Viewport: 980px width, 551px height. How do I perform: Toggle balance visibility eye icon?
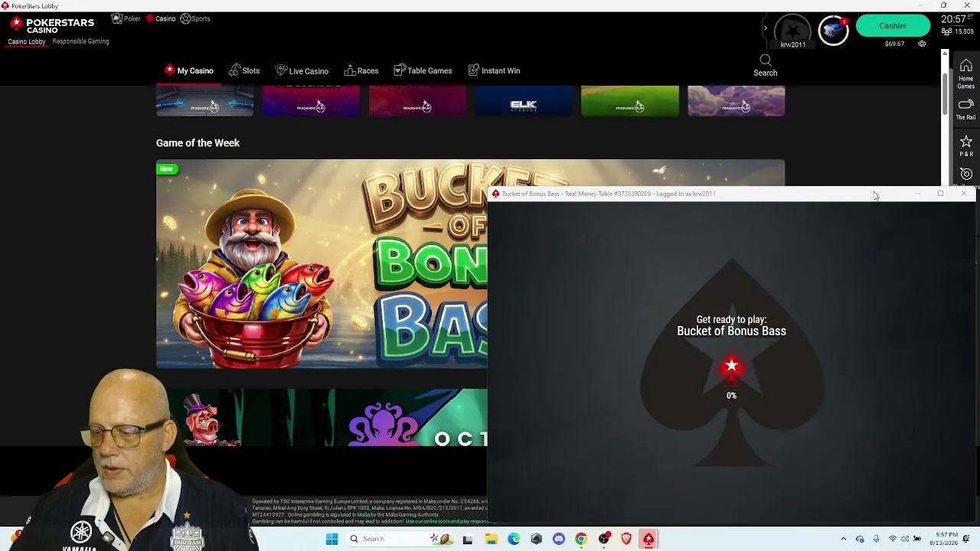[922, 44]
